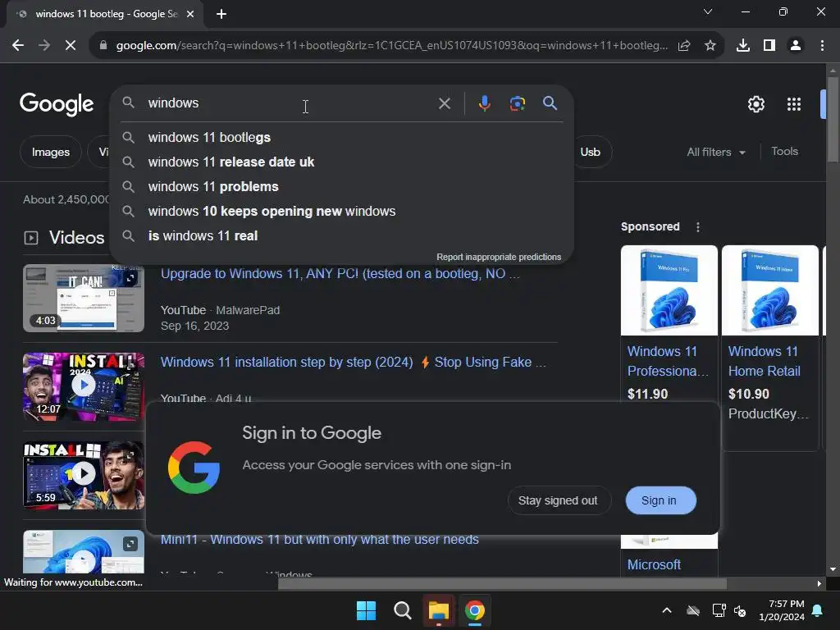The image size is (840, 630).
Task: Open tab search chevron in title bar
Action: click(x=708, y=11)
